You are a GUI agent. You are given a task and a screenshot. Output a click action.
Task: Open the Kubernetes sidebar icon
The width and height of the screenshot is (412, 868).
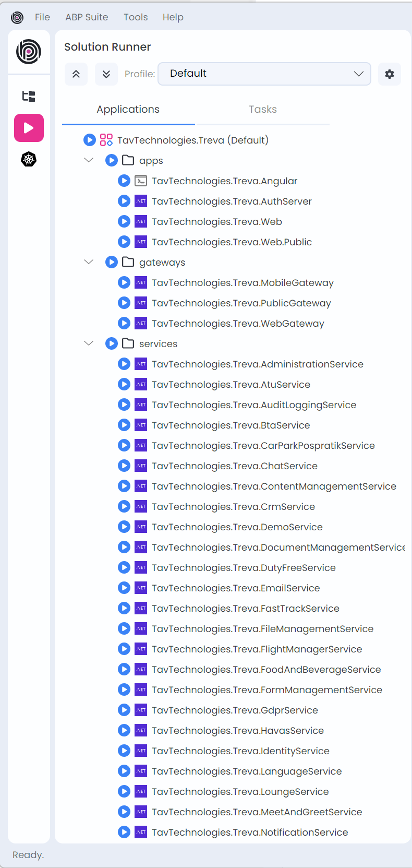[29, 159]
